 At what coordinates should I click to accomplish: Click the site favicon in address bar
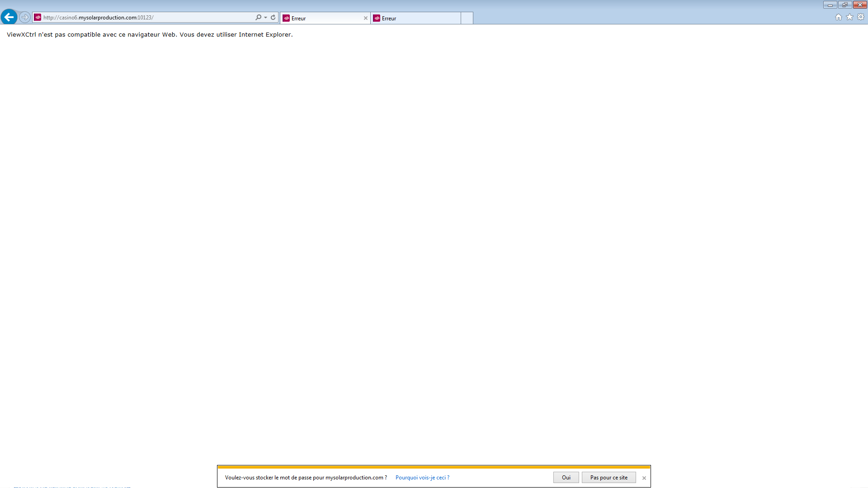(x=38, y=17)
